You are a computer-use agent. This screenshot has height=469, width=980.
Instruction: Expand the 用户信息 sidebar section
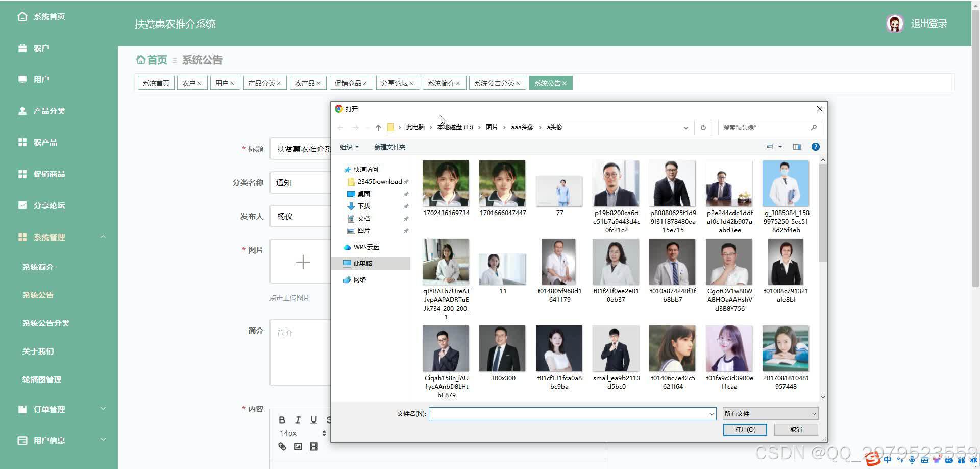103,440
